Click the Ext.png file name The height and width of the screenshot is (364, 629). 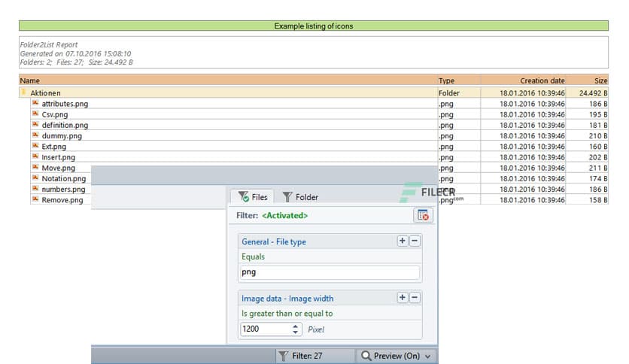tap(53, 147)
